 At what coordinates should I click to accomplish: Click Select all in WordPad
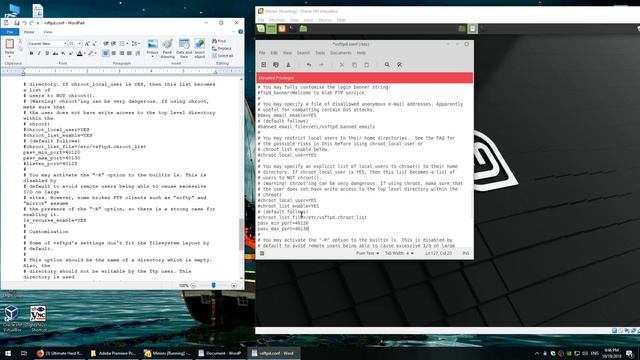222,56
